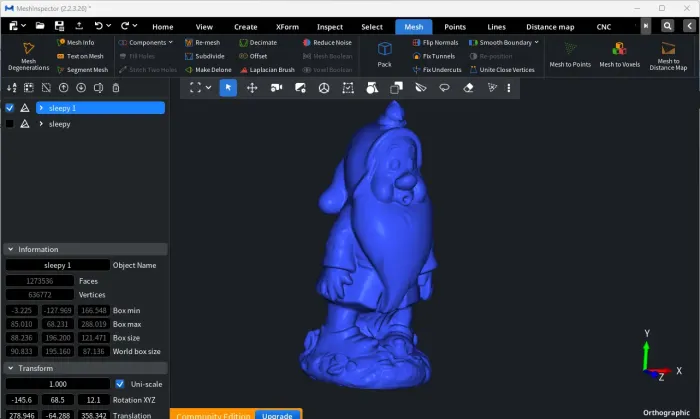The width and height of the screenshot is (700, 419).
Task: Select the move tool in viewport toolbar
Action: [252, 88]
